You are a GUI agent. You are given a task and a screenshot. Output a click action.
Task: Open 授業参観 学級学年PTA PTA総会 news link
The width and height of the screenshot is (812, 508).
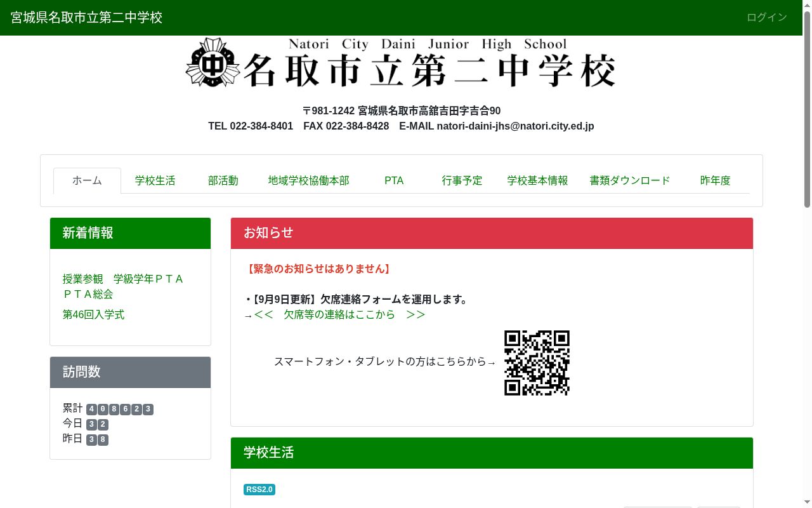tap(123, 286)
